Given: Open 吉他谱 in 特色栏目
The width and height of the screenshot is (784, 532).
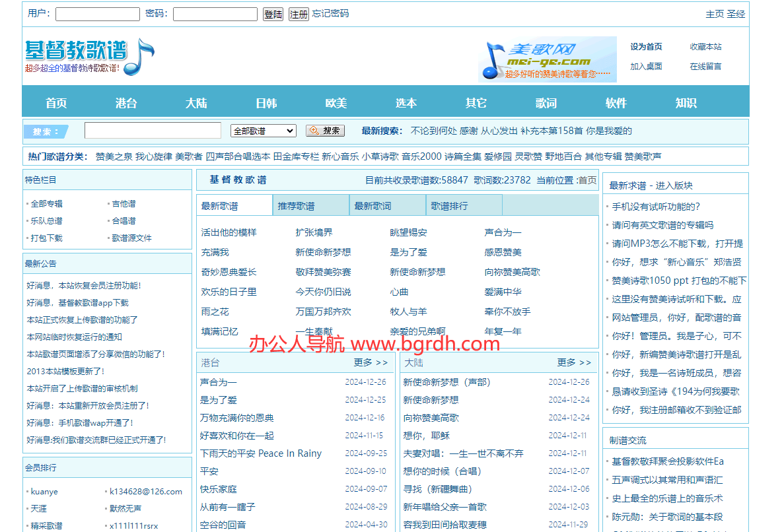Looking at the screenshot, I should pos(124,204).
